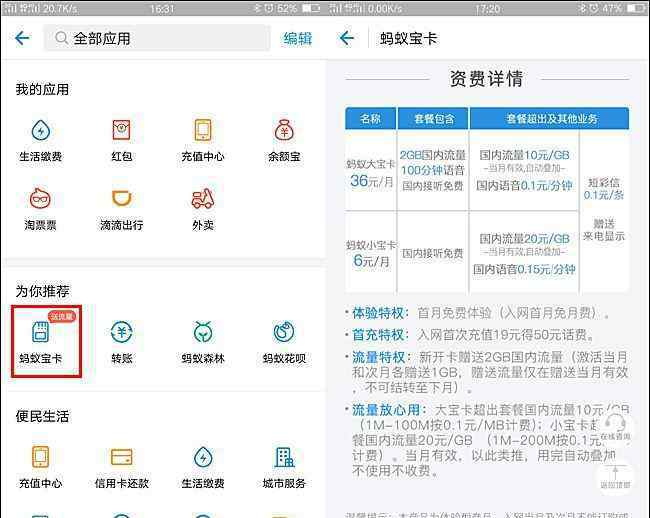Open the 转账 app
The height and width of the screenshot is (518, 650).
[x=121, y=342]
